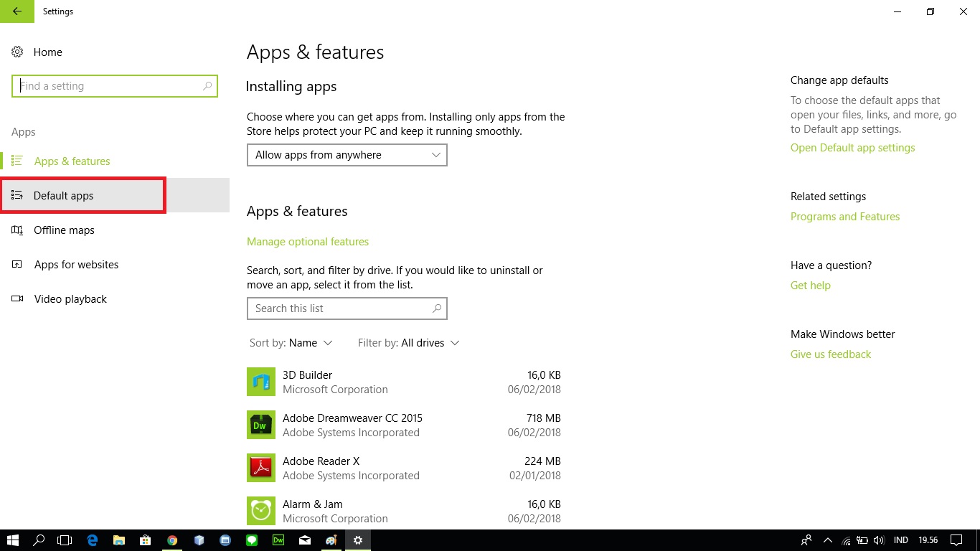Expand the 'Filter by: All drives' dropdown

[x=409, y=343]
